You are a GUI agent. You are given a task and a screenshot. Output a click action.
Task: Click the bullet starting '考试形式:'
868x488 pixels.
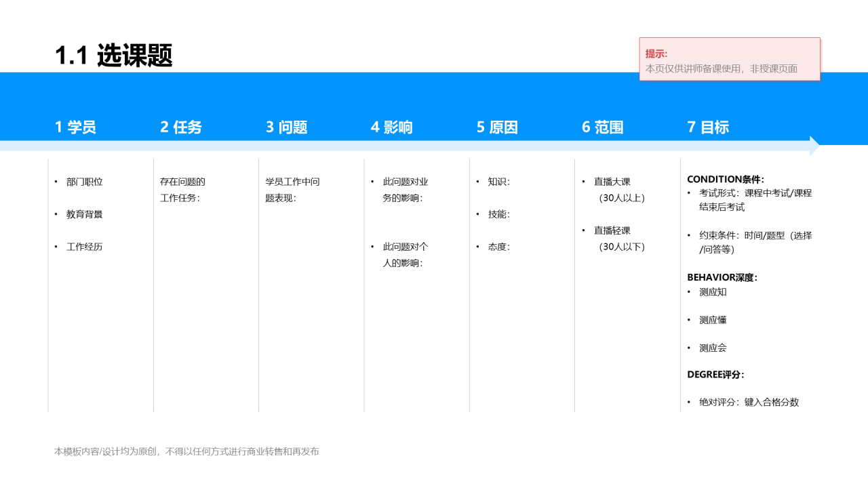pyautogui.click(x=755, y=200)
